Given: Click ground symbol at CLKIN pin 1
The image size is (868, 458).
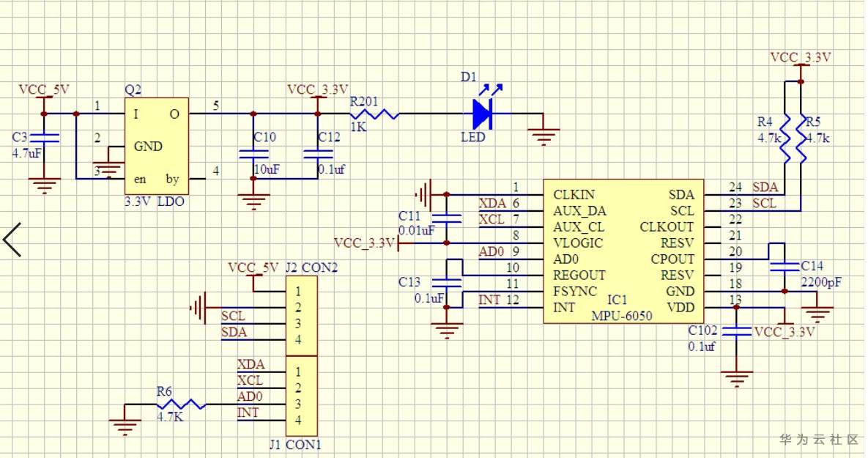Looking at the screenshot, I should tap(424, 195).
